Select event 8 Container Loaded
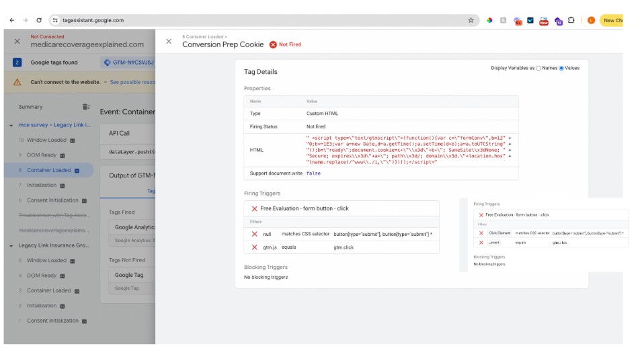 (x=48, y=170)
